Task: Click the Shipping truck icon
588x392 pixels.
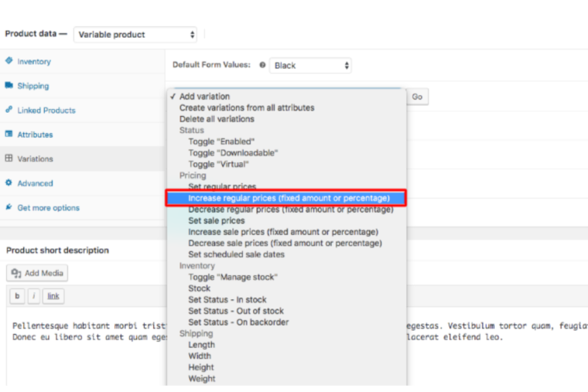Action: pyautogui.click(x=9, y=85)
